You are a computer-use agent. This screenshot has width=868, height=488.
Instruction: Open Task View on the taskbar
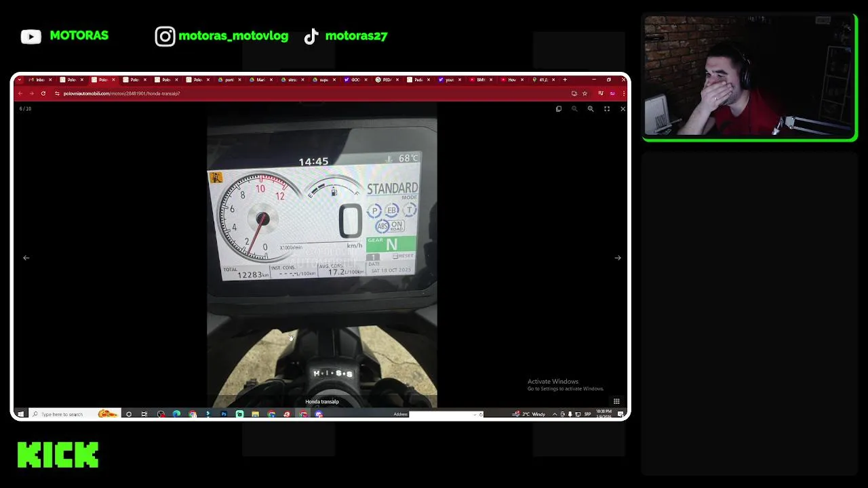pyautogui.click(x=144, y=414)
